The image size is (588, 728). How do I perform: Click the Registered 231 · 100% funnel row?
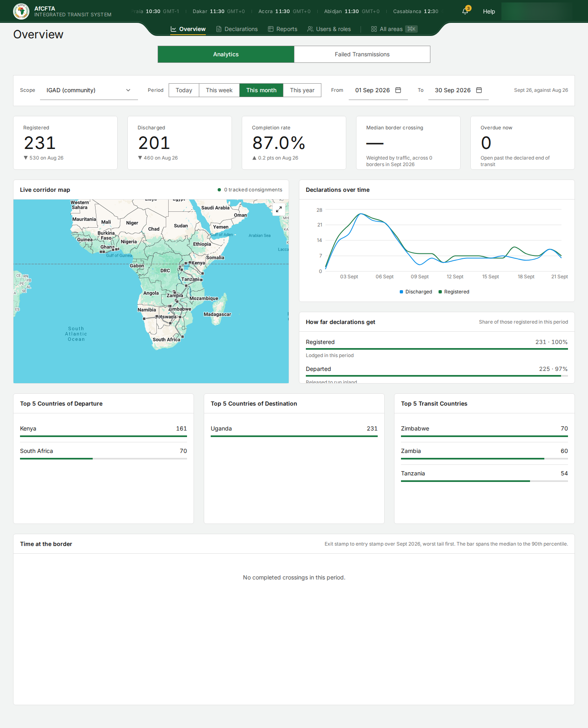pyautogui.click(x=437, y=348)
